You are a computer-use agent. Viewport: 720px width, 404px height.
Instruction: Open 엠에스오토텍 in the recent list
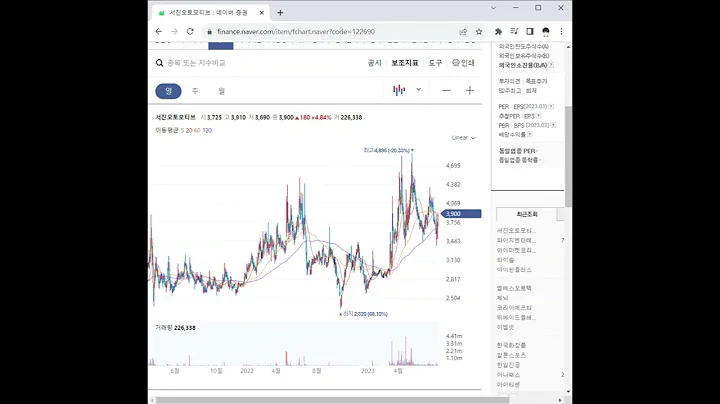point(514,288)
